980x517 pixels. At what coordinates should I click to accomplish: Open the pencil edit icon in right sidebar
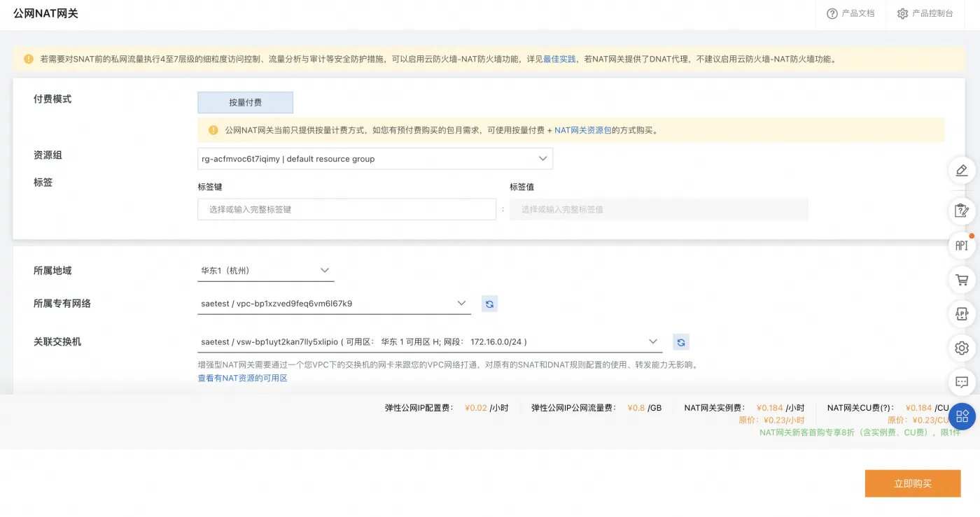tap(962, 170)
